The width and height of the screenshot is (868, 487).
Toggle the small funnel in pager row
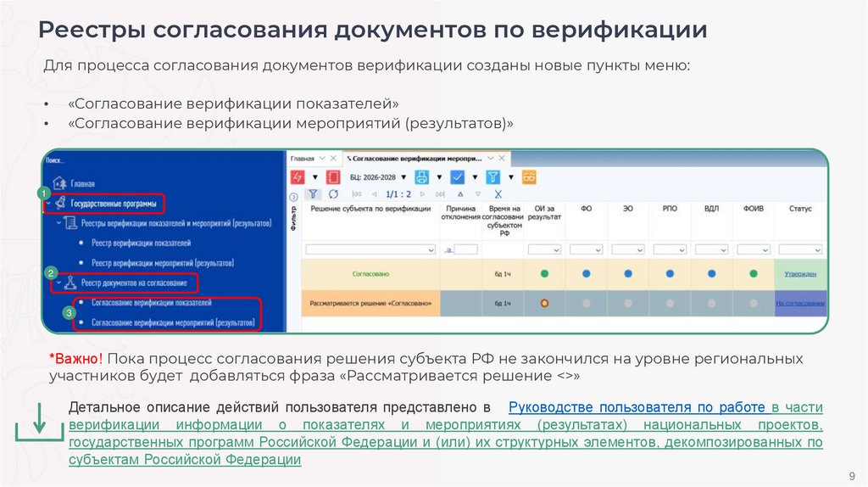[x=314, y=194]
